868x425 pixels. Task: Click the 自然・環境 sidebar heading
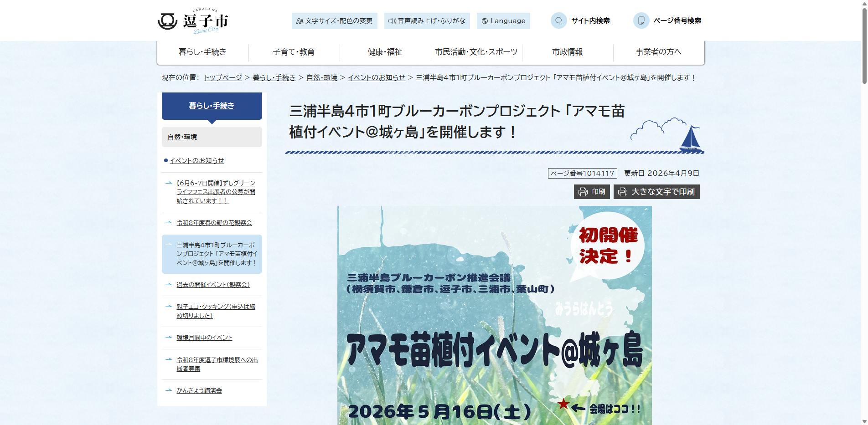tap(182, 137)
